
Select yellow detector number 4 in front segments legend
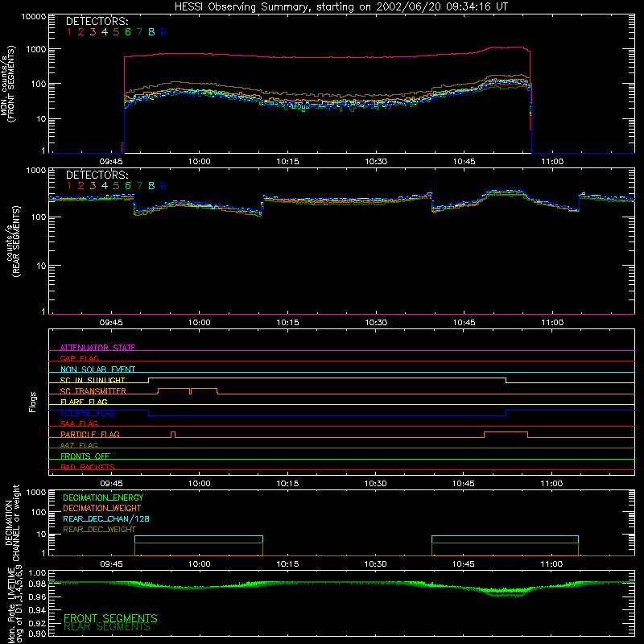coord(105,32)
